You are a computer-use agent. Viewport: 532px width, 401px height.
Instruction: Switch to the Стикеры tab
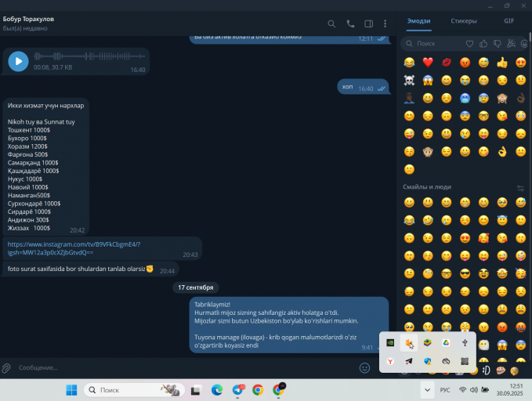click(464, 21)
